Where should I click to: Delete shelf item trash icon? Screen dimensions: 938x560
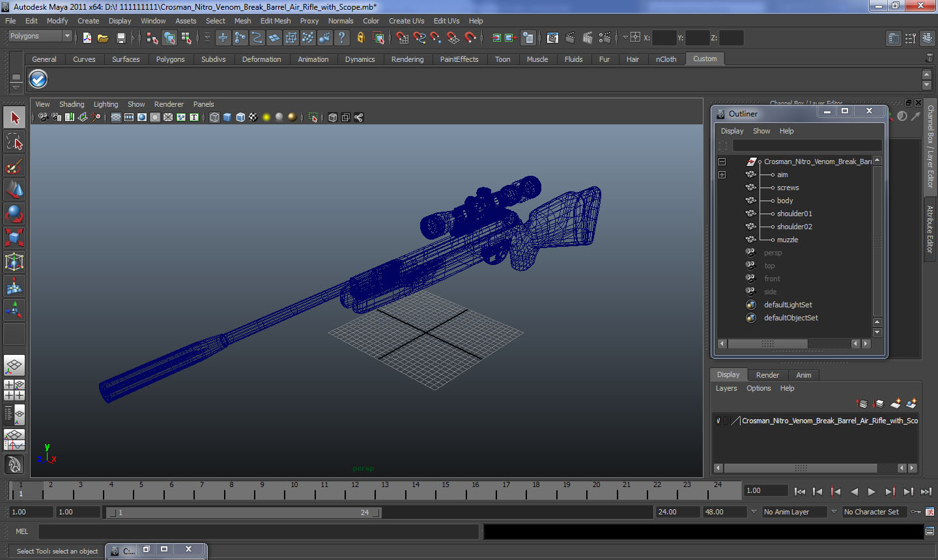[x=929, y=59]
